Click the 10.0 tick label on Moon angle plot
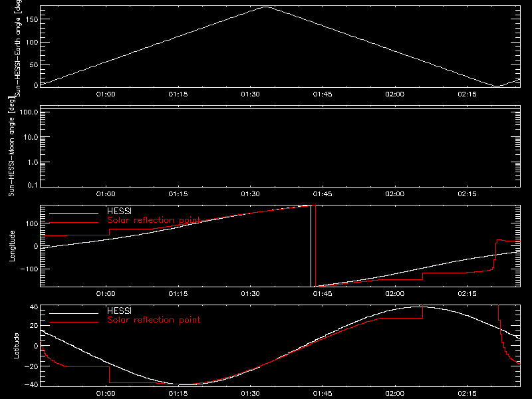The height and width of the screenshot is (399, 532). (x=31, y=137)
